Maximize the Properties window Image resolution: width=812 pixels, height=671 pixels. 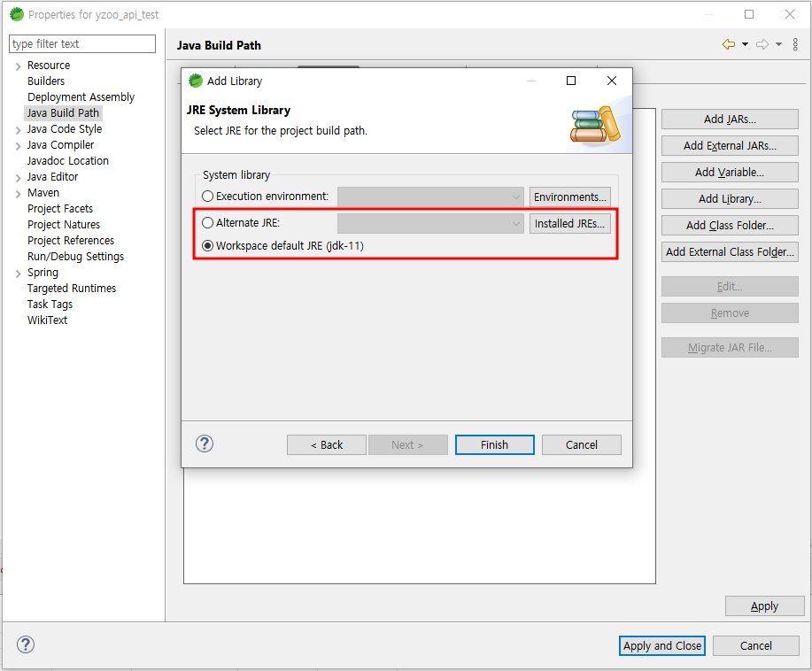(x=749, y=14)
